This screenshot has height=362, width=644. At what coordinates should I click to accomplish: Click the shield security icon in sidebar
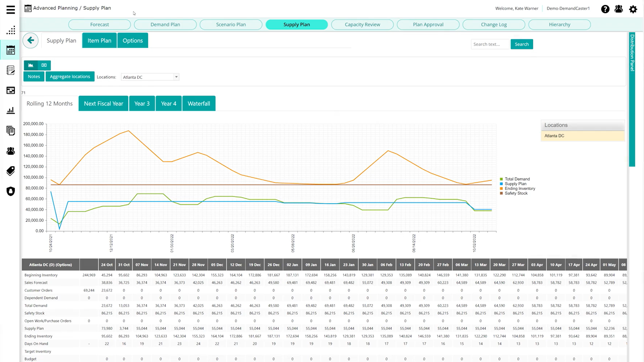11,191
